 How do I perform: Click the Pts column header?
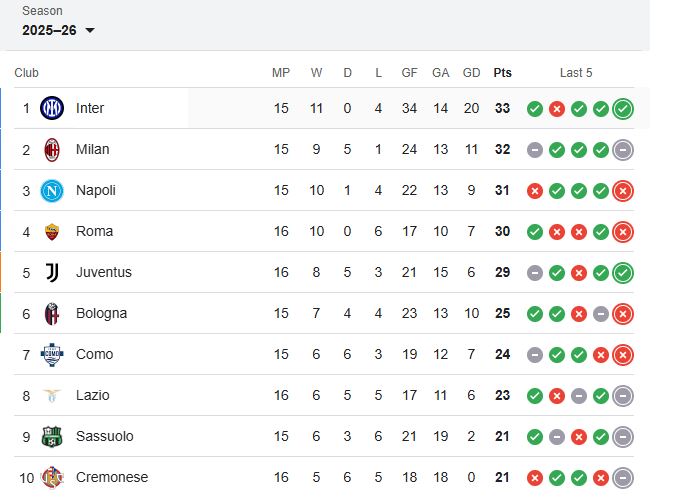[x=502, y=73]
